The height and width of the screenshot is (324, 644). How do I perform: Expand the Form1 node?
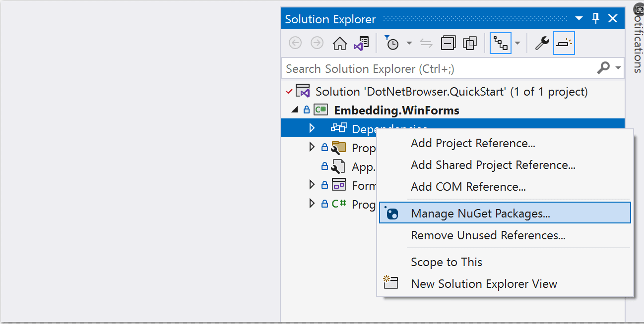pyautogui.click(x=312, y=185)
